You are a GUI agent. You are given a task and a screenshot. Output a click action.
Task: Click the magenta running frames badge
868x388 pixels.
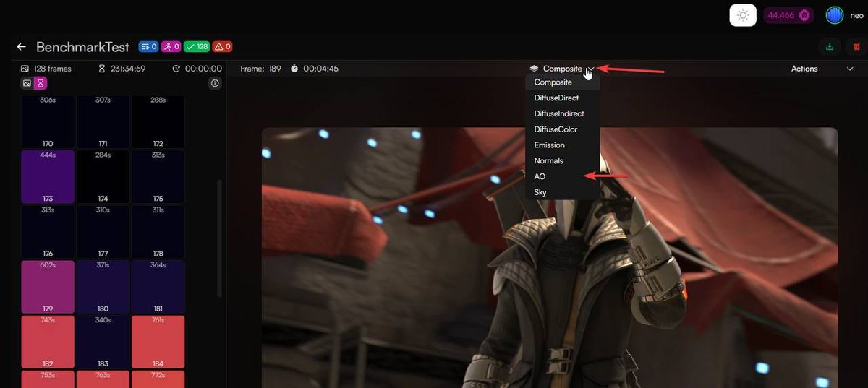coord(171,47)
